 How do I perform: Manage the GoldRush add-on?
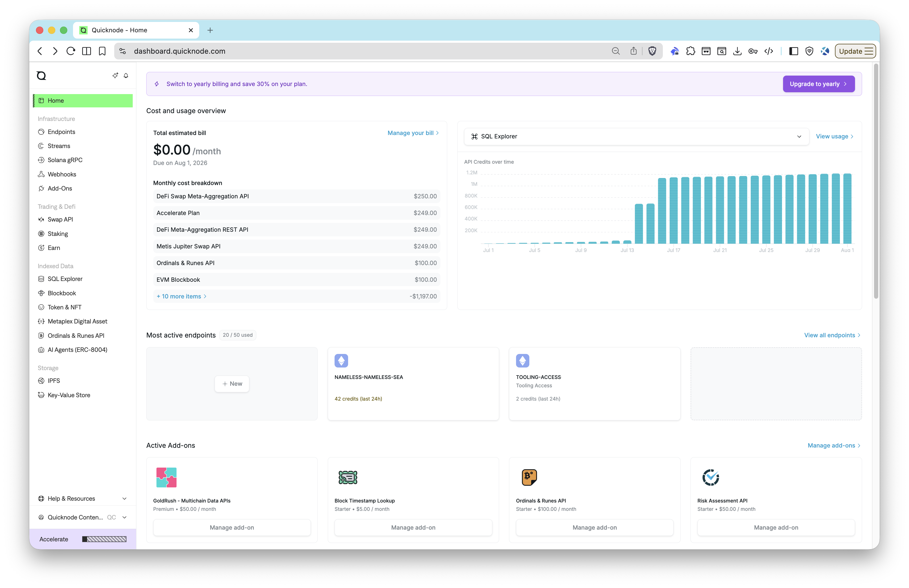tap(232, 527)
